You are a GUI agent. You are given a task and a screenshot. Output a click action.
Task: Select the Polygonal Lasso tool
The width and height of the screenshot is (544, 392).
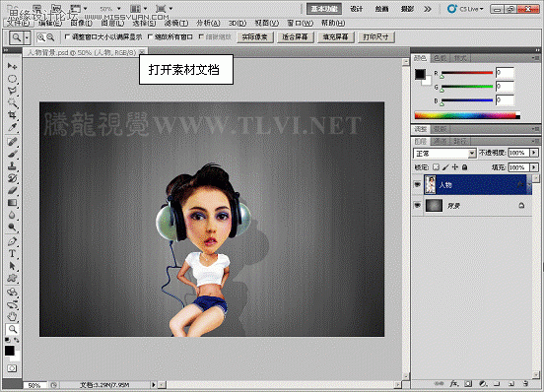pos(12,91)
